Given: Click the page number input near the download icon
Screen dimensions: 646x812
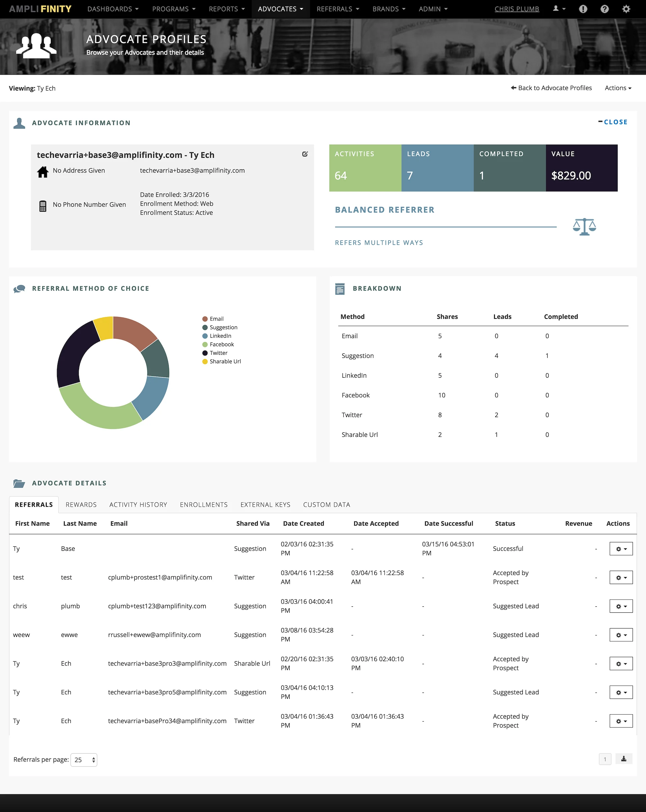Looking at the screenshot, I should click(x=605, y=759).
